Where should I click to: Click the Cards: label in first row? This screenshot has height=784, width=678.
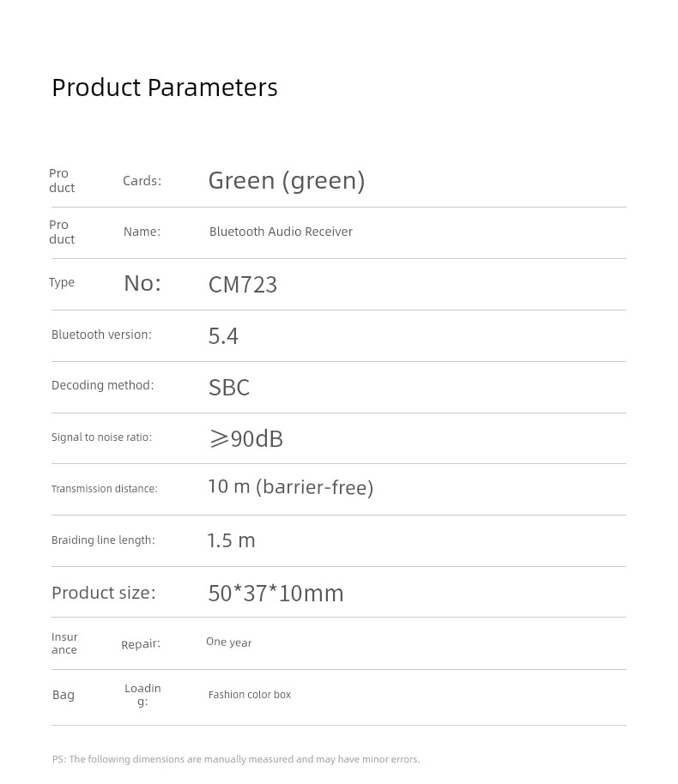142,181
